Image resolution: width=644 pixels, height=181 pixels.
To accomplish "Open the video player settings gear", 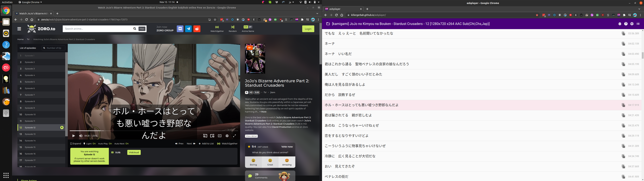I will tap(227, 136).
